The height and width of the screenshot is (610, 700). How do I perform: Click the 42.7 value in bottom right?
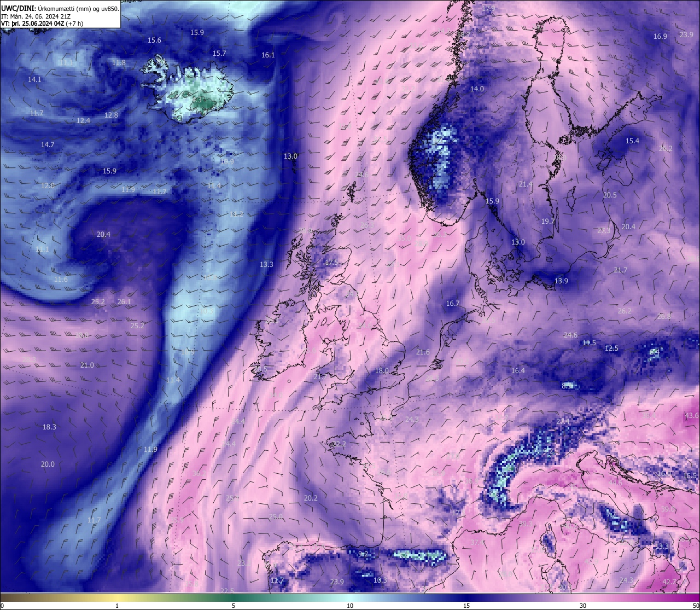(669, 582)
